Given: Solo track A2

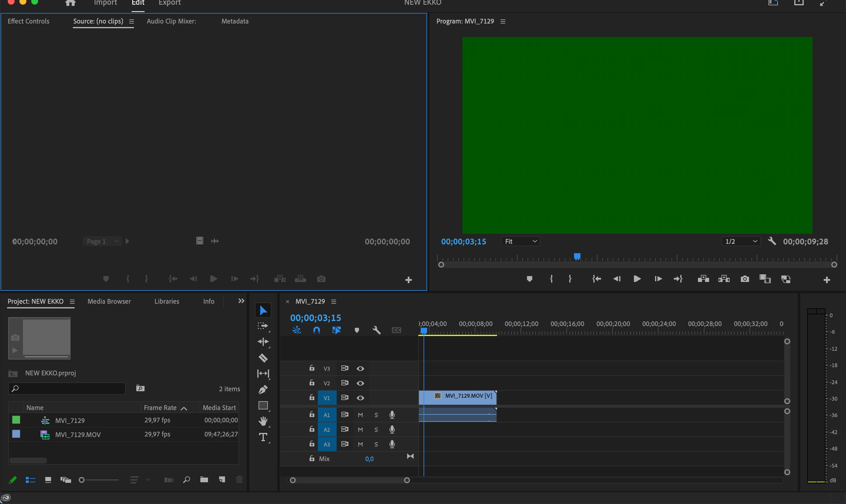Looking at the screenshot, I should 376,430.
